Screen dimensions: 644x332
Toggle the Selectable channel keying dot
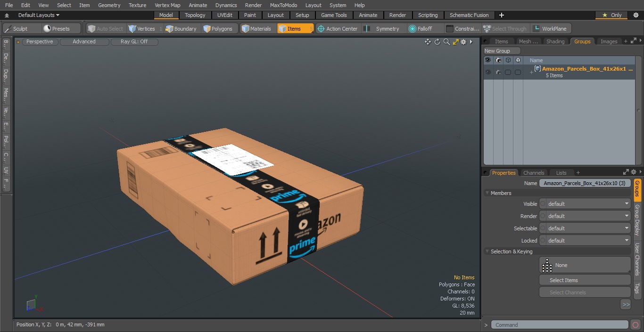pos(543,228)
